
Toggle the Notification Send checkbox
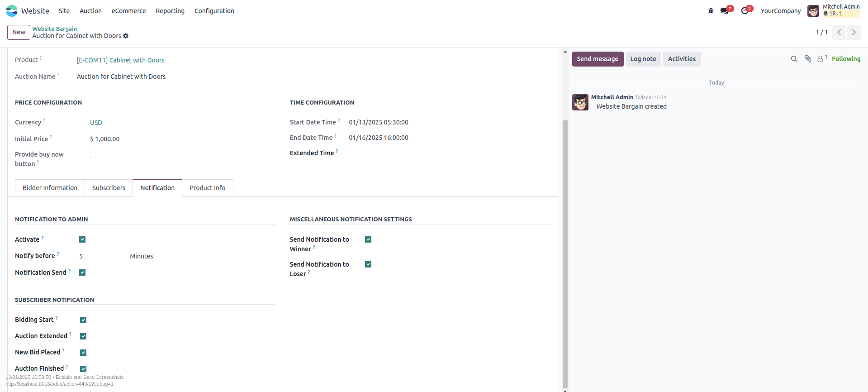(82, 272)
